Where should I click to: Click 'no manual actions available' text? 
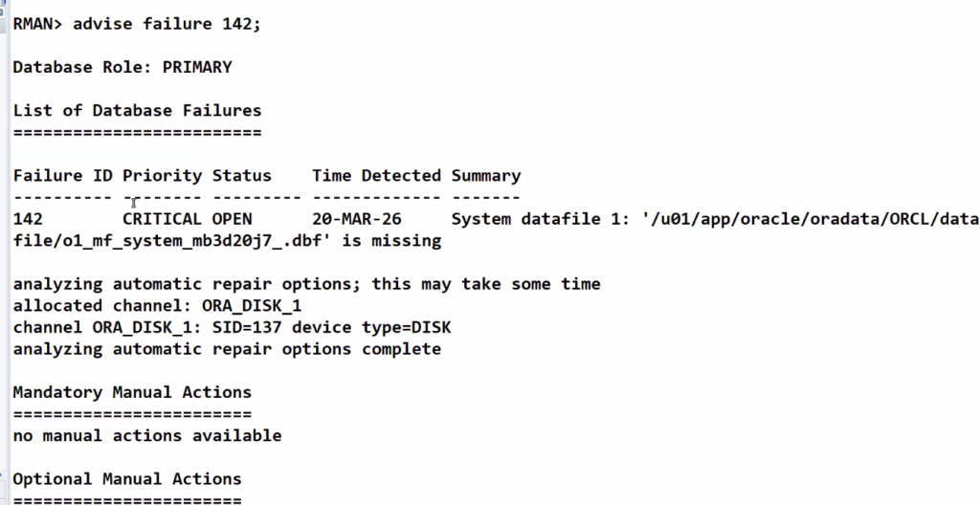coord(146,436)
